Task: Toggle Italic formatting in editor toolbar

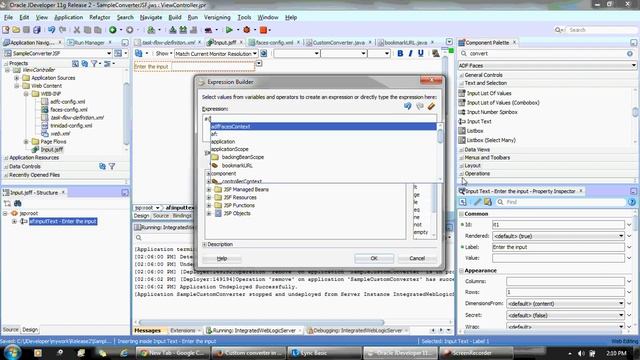Action: [x=410, y=53]
